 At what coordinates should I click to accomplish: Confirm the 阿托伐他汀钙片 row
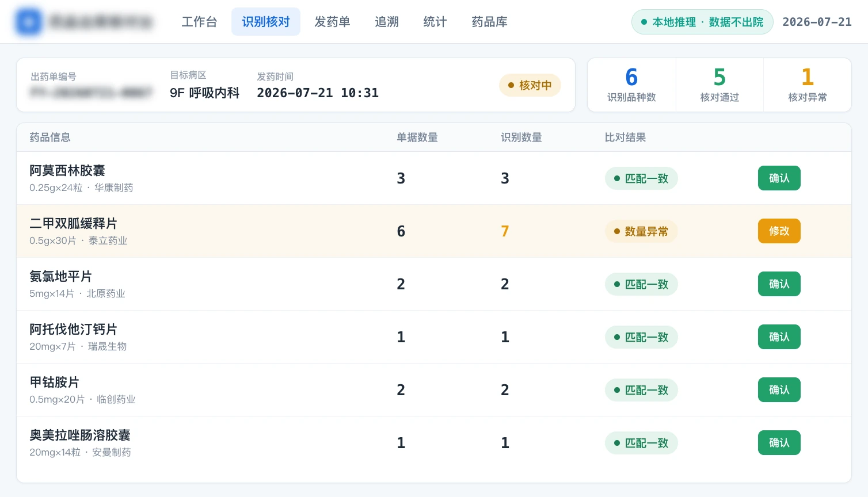coord(779,337)
